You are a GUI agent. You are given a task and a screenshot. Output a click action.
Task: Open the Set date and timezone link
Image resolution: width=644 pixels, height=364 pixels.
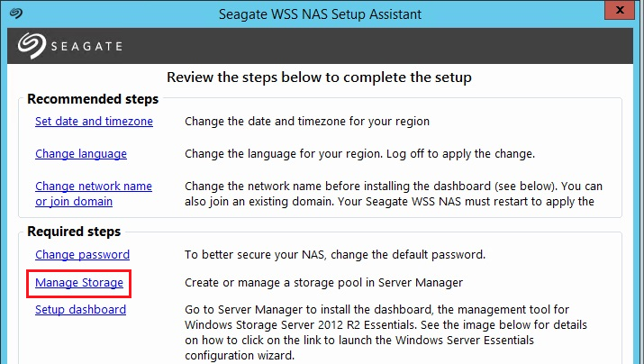[x=94, y=121]
